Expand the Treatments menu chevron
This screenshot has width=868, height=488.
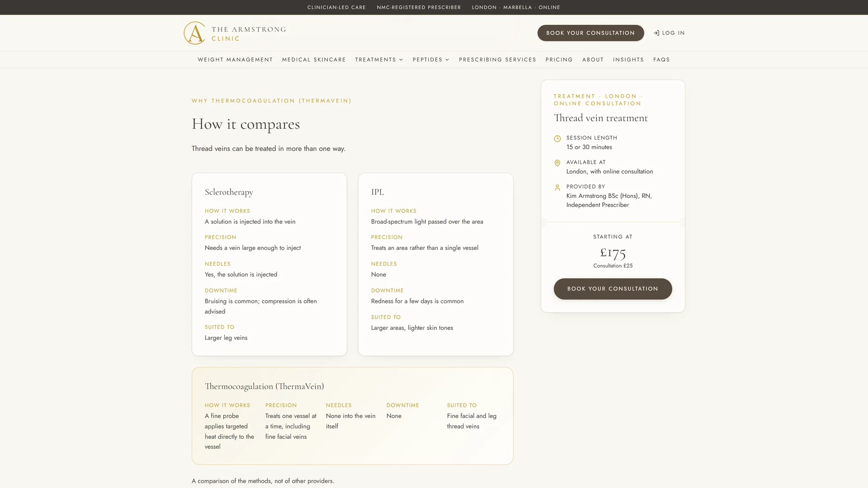[x=401, y=60]
